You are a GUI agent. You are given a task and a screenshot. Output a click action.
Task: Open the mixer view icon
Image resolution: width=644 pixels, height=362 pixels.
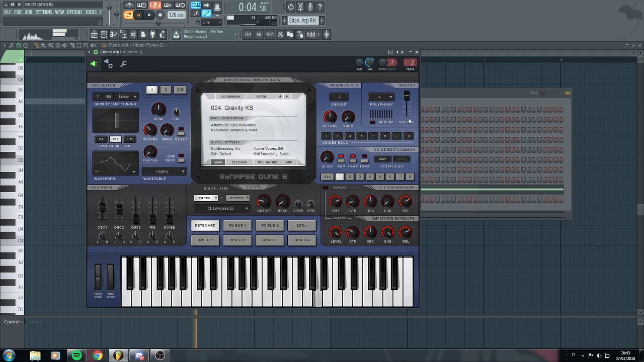[x=133, y=34]
